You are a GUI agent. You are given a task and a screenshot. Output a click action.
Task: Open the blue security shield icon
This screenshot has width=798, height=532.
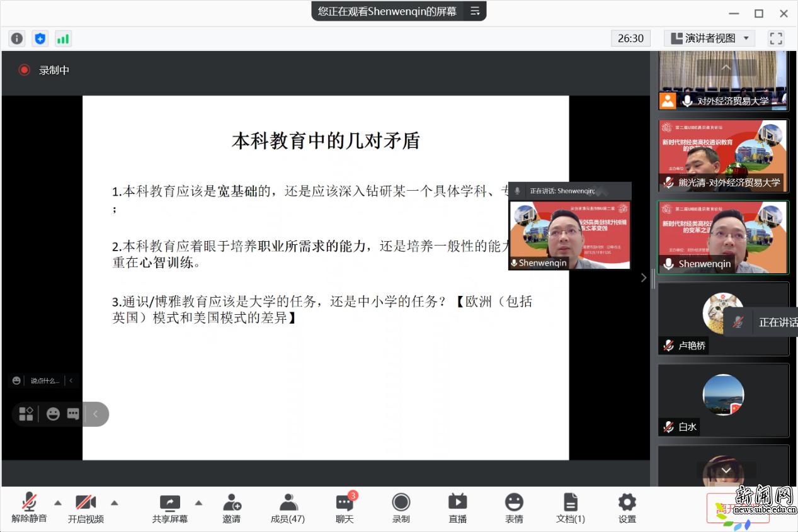(x=40, y=38)
